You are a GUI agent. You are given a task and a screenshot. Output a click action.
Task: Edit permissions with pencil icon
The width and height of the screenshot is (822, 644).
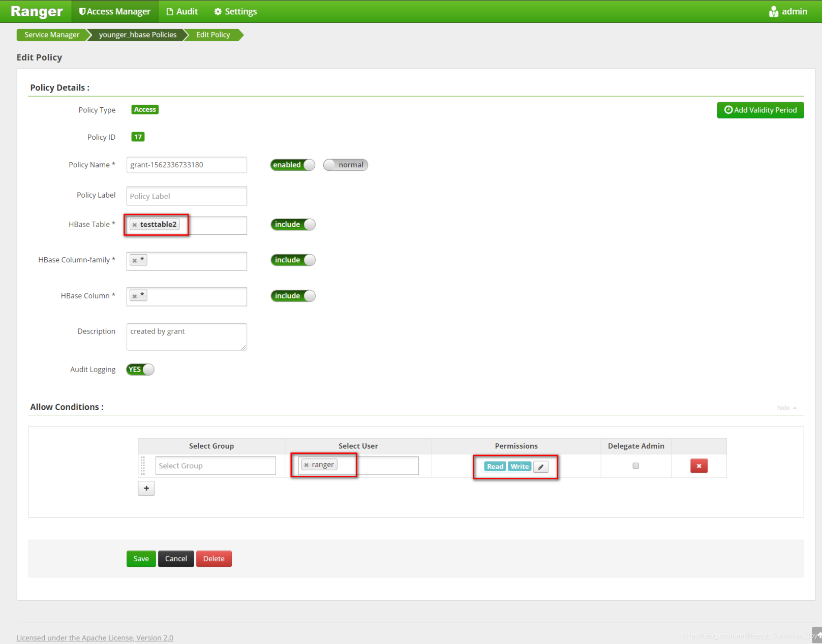(x=541, y=467)
